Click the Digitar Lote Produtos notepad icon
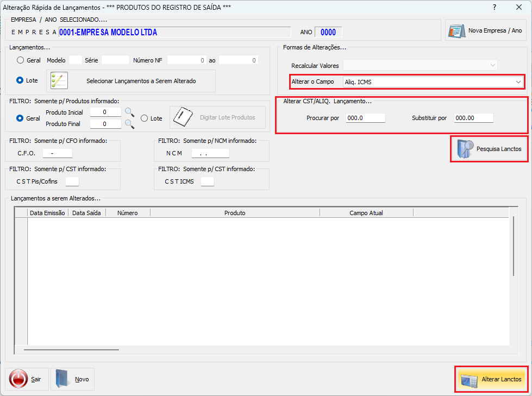This screenshot has width=532, height=396. [183, 117]
